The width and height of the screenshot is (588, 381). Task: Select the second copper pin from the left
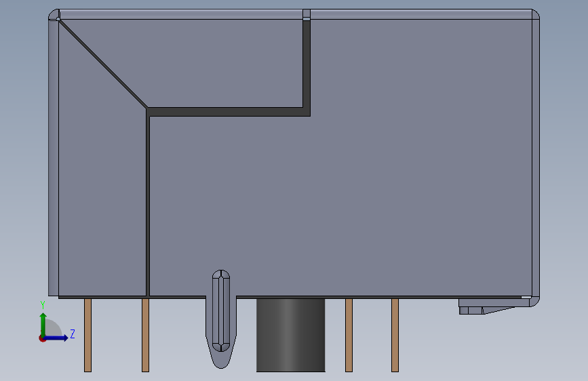pos(146,335)
